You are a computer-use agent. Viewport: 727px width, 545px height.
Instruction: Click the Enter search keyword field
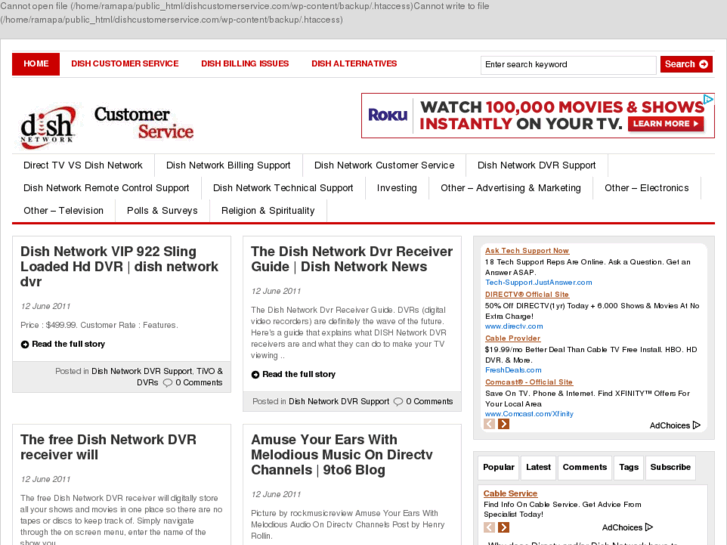click(568, 64)
